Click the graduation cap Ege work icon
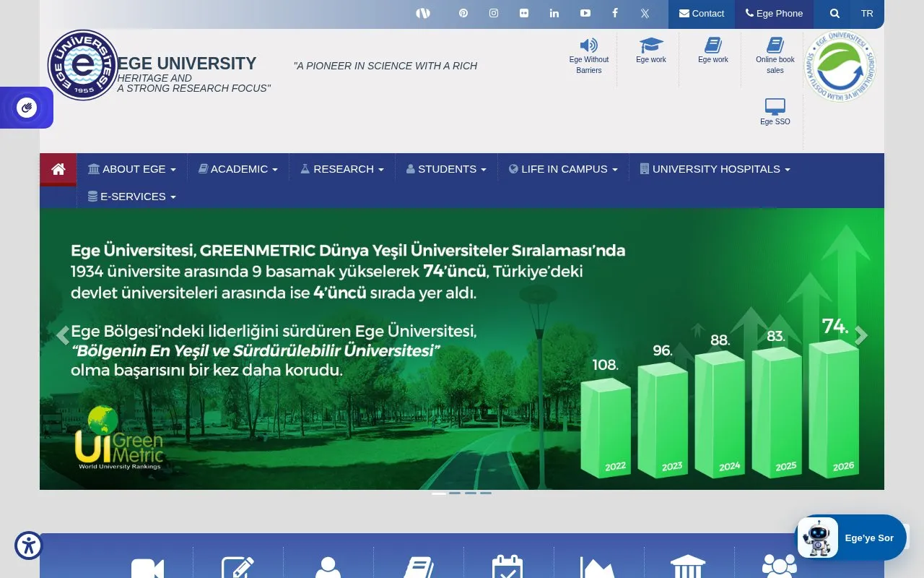The image size is (924, 578). pyautogui.click(x=651, y=45)
